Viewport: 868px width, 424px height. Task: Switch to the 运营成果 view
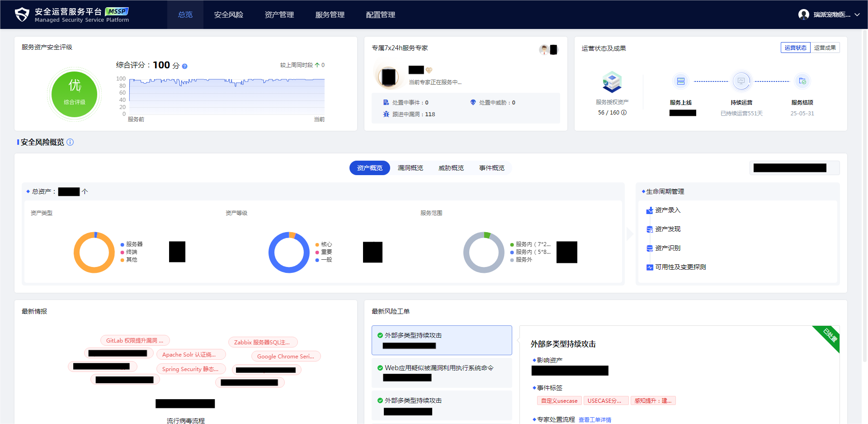(825, 48)
